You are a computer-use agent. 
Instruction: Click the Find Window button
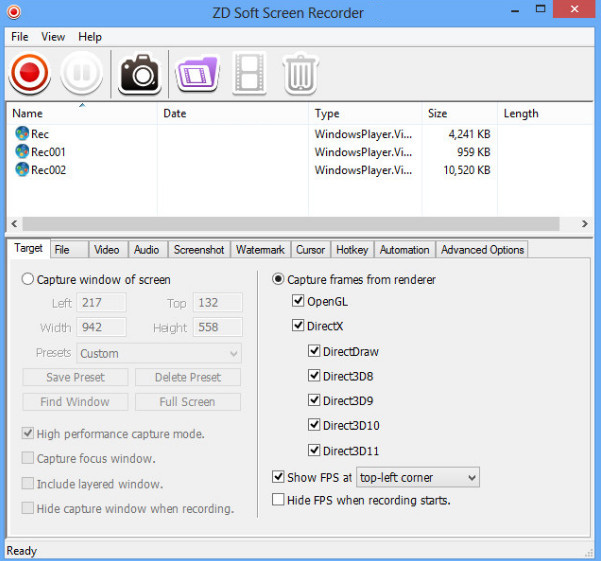pos(75,402)
